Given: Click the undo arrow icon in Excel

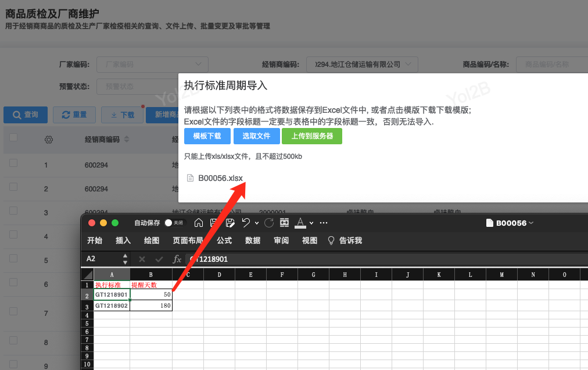Looking at the screenshot, I should point(245,223).
